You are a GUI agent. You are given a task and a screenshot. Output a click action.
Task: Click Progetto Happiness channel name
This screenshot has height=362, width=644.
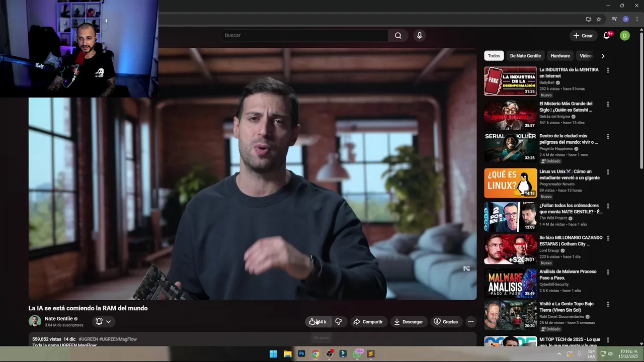pos(556,149)
